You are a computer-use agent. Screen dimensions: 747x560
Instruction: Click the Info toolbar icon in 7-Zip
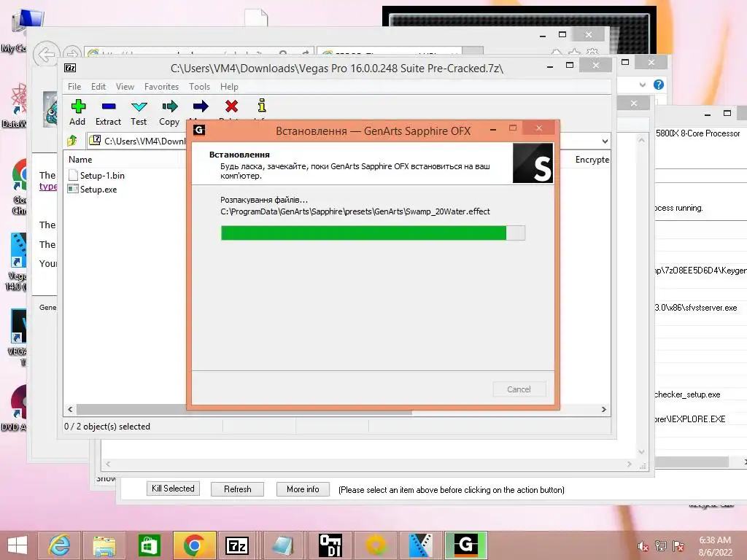262,105
